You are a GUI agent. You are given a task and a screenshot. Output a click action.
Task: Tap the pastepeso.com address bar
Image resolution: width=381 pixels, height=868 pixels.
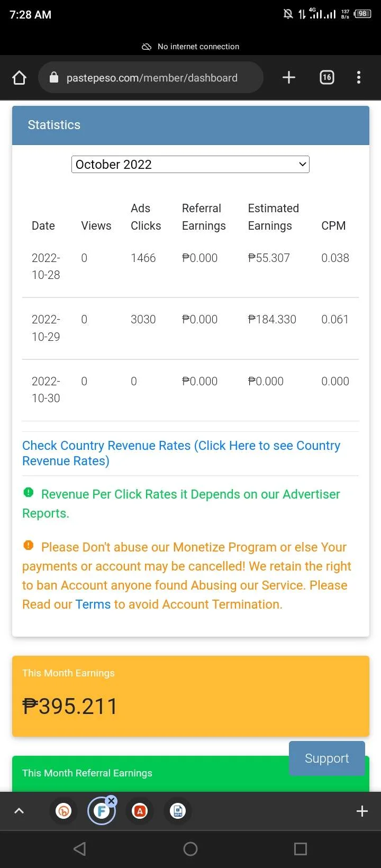[151, 78]
